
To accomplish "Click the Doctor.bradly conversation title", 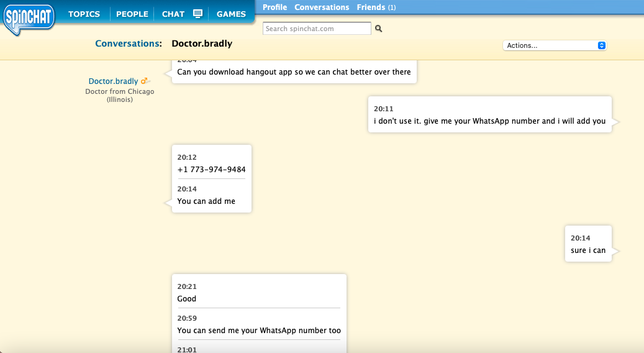I will 202,44.
